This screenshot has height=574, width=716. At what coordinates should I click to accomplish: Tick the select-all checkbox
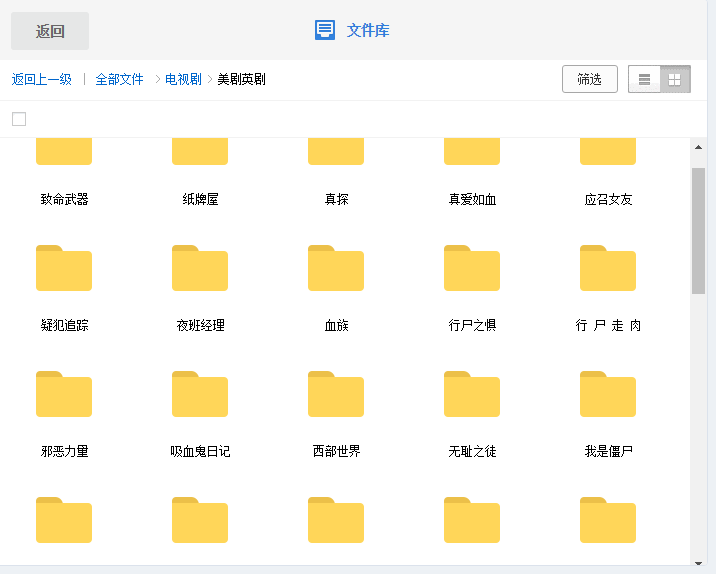19,119
